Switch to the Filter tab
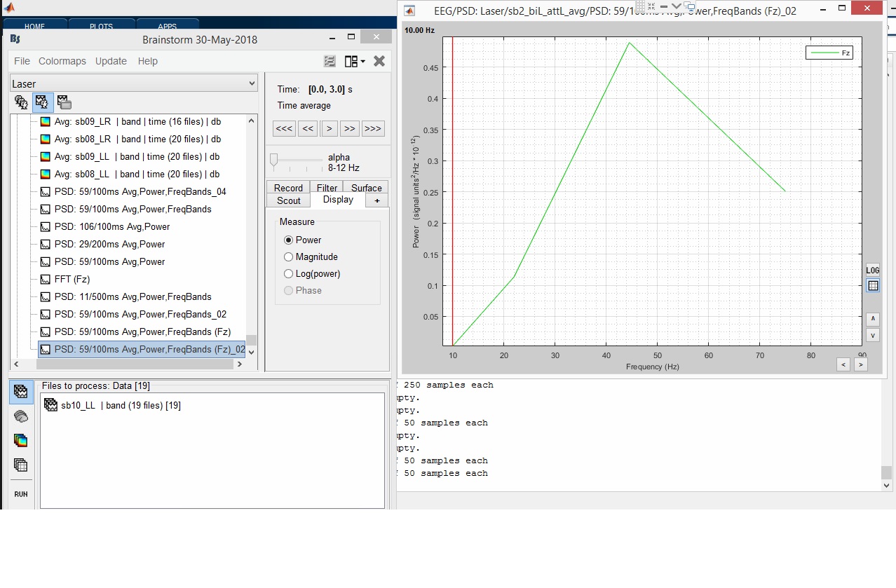Image resolution: width=896 pixels, height=588 pixels. click(327, 188)
